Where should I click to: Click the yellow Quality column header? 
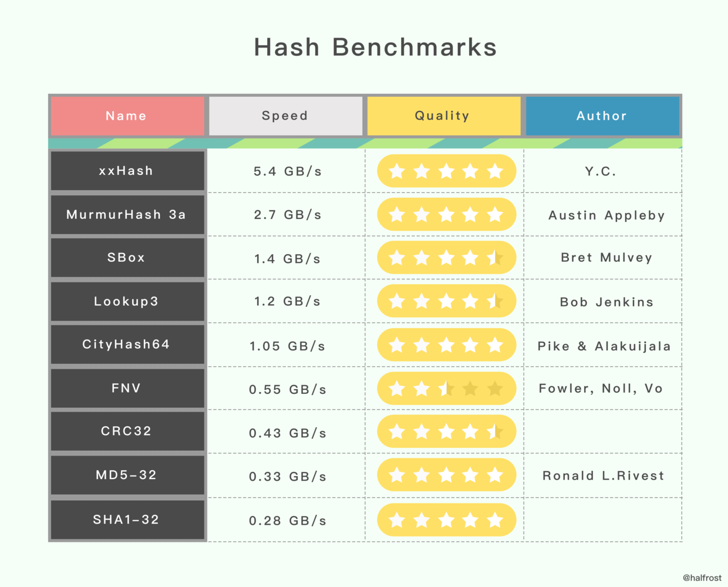(444, 116)
